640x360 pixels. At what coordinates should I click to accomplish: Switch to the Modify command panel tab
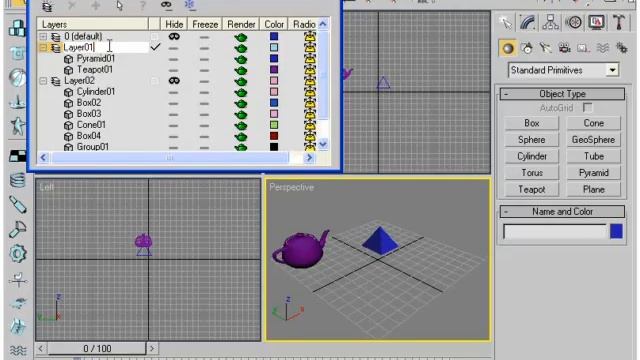point(527,22)
